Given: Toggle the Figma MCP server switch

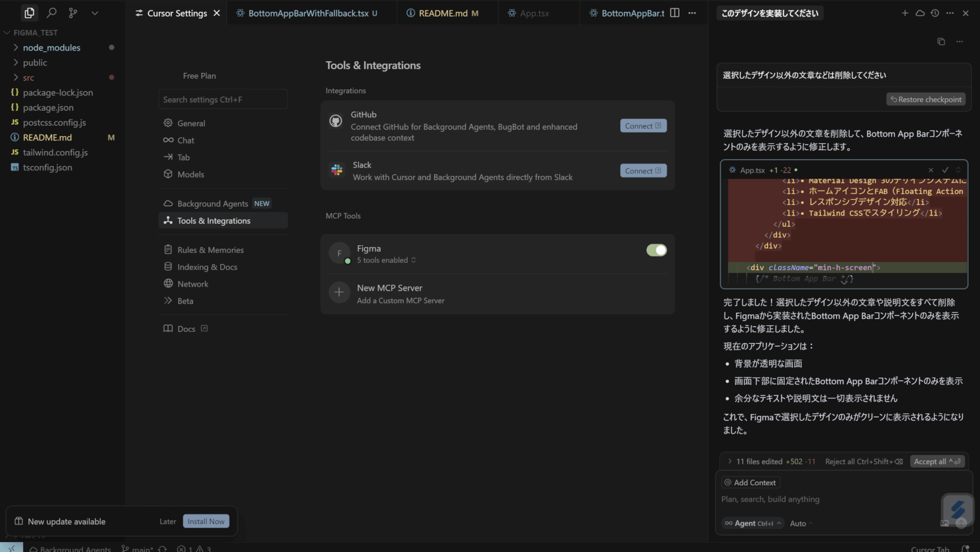Looking at the screenshot, I should pyautogui.click(x=656, y=250).
